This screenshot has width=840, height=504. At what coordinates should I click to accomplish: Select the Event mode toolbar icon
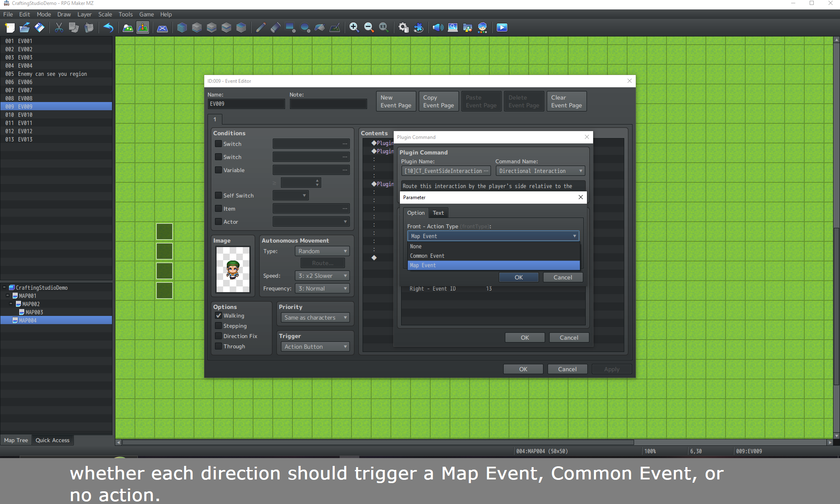tap(143, 27)
